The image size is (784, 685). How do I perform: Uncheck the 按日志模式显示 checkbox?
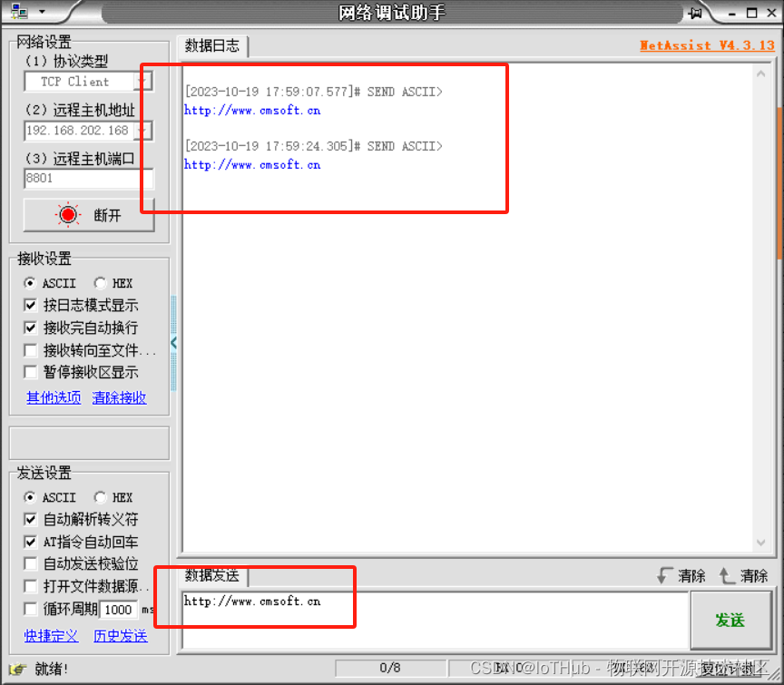click(x=30, y=305)
